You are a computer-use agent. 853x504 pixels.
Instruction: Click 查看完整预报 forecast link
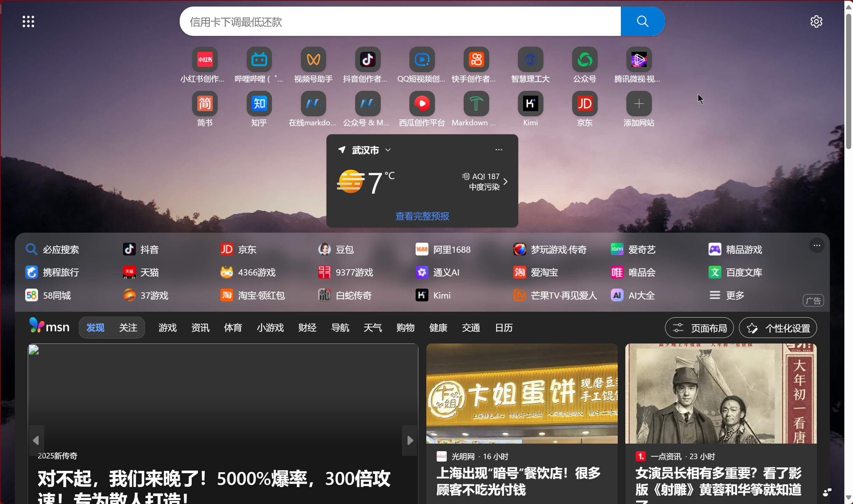tap(422, 216)
